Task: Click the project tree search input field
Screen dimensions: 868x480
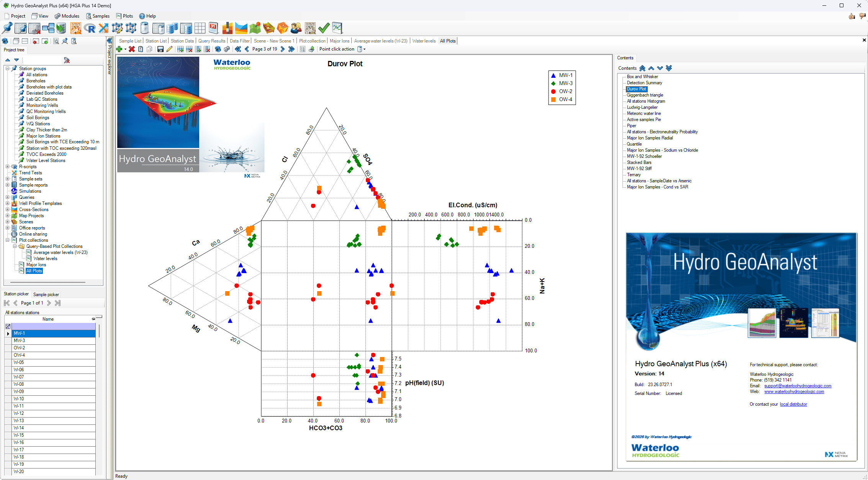Action: coord(42,60)
